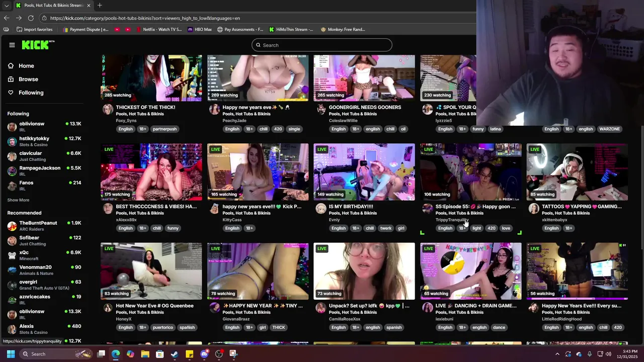Open Netflix - Watch TV bookmark
This screenshot has height=362, width=644.
coord(159,29)
